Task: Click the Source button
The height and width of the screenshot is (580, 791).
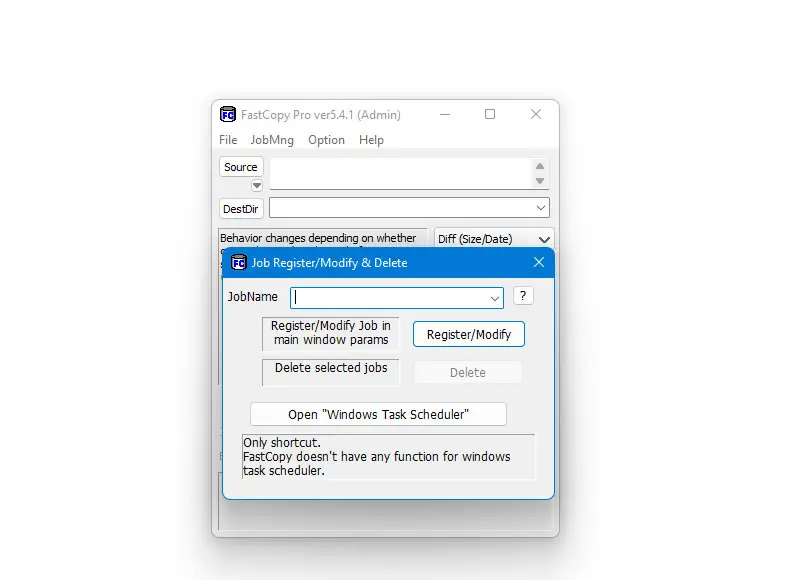Action: (x=241, y=167)
